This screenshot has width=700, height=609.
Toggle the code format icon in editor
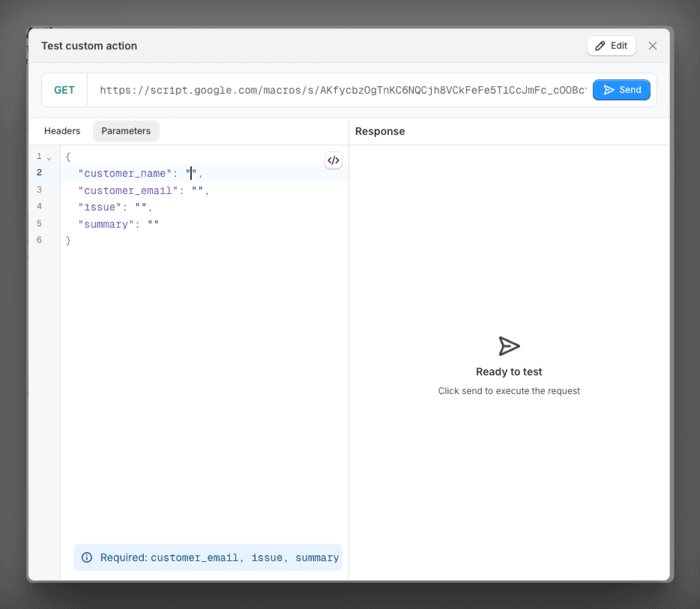tap(333, 160)
